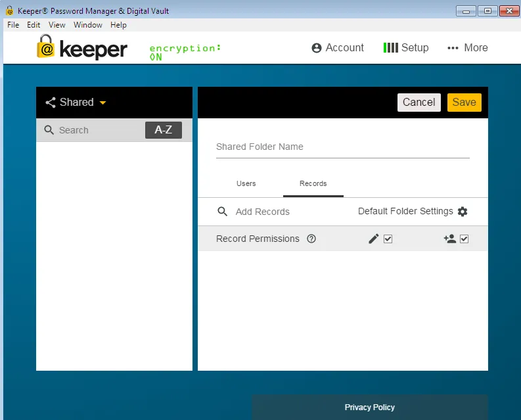
Task: Click the Keeper padlock logo icon
Action: tap(45, 46)
